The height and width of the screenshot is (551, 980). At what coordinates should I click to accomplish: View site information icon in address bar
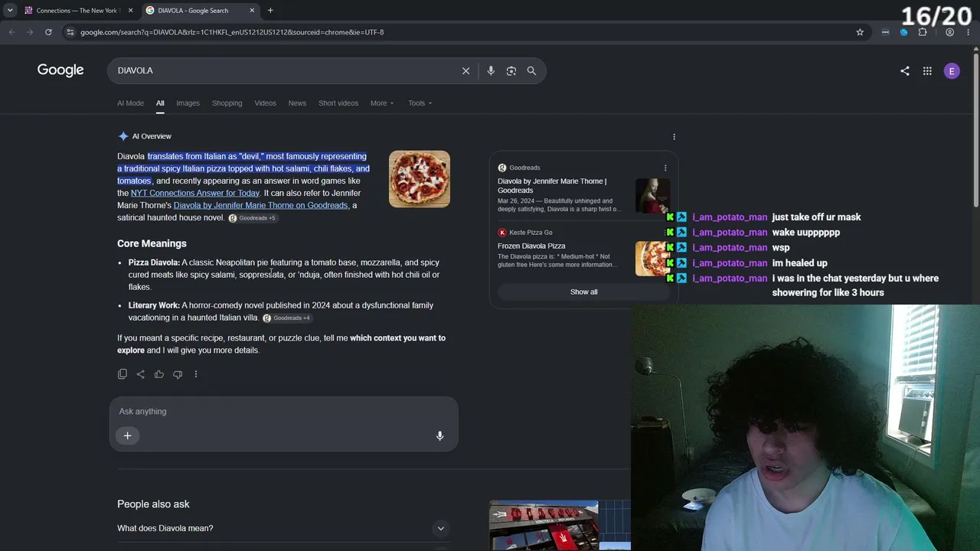tap(70, 32)
